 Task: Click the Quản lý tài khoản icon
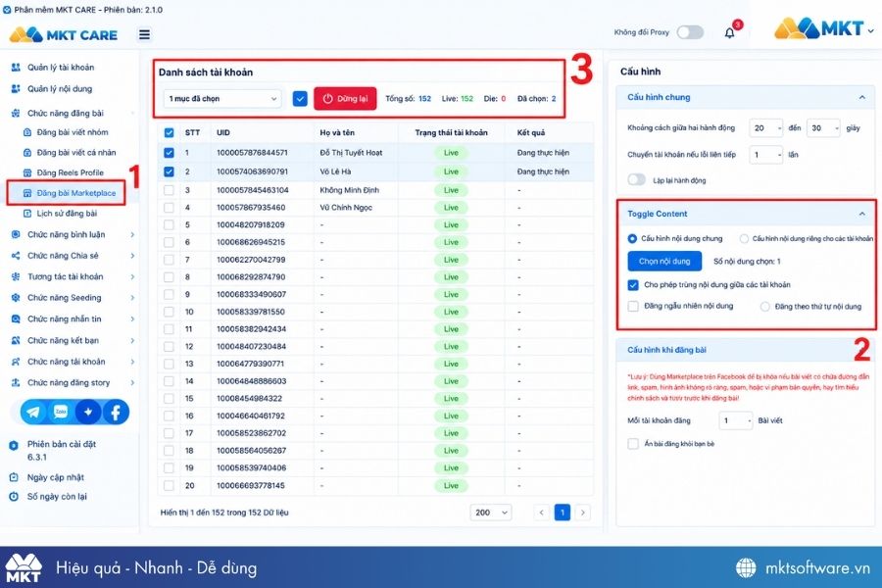click(x=16, y=68)
